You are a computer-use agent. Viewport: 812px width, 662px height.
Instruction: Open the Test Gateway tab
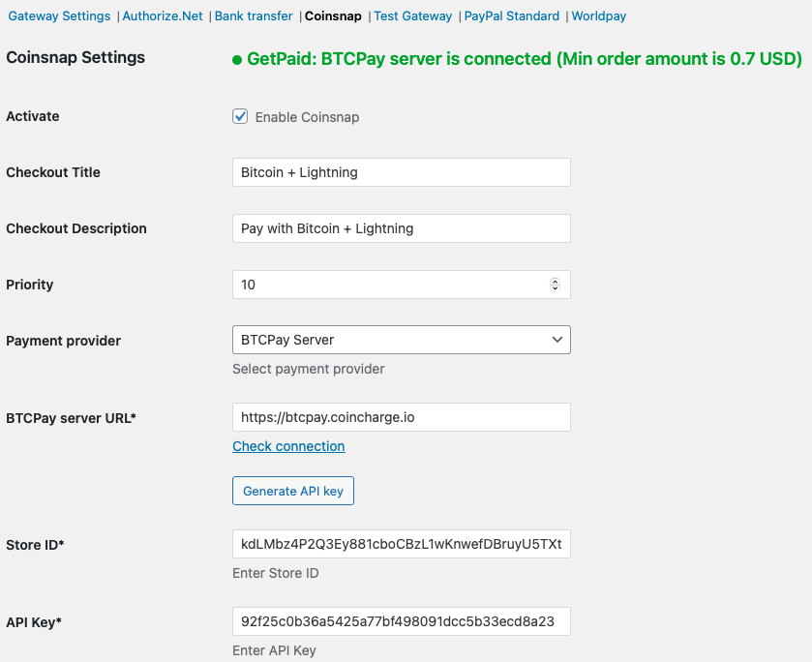(x=412, y=16)
